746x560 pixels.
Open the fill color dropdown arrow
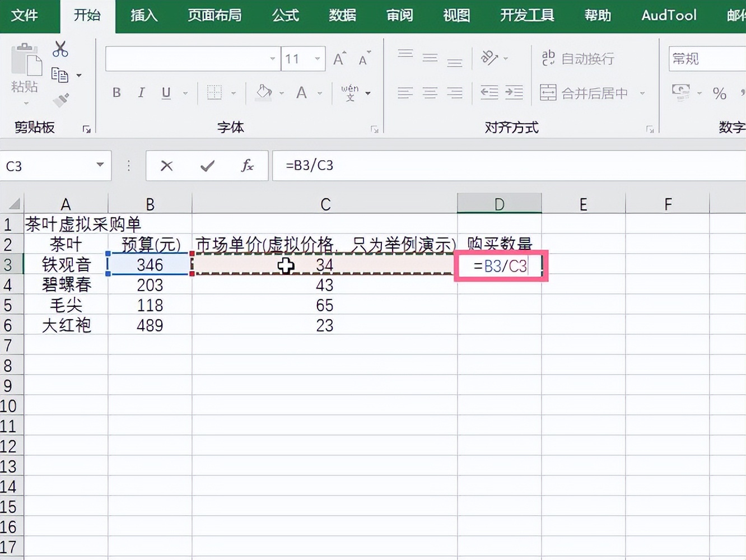(x=282, y=93)
